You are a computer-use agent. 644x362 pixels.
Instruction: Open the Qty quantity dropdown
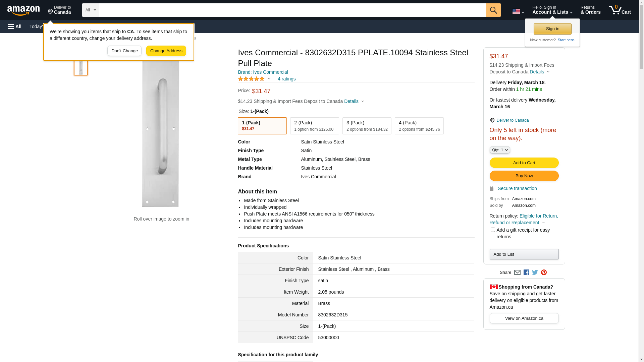pos(500,150)
